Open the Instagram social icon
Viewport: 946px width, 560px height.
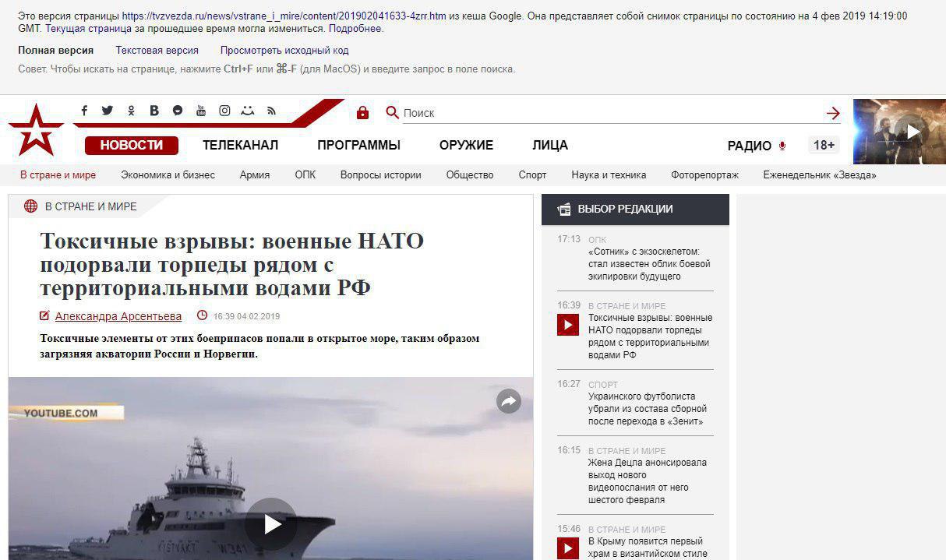coord(224,111)
